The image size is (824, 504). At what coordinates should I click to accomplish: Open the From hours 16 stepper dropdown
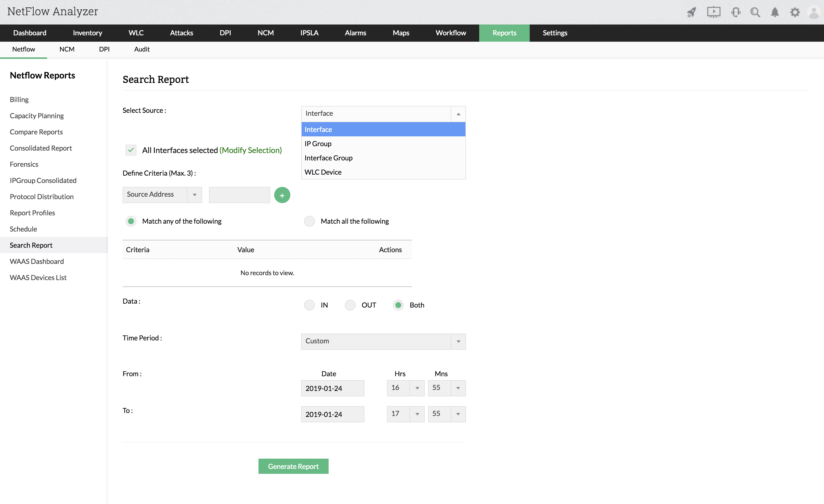click(417, 388)
